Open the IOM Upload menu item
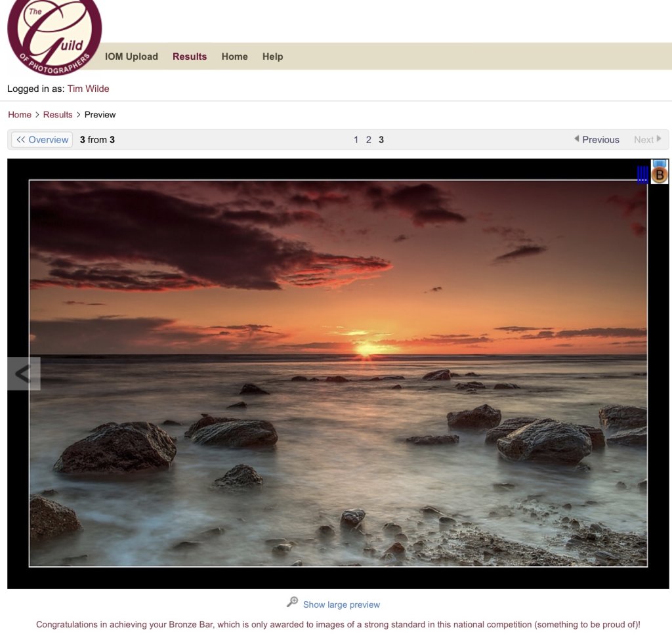Screen dimensions: 672x638 pos(131,56)
